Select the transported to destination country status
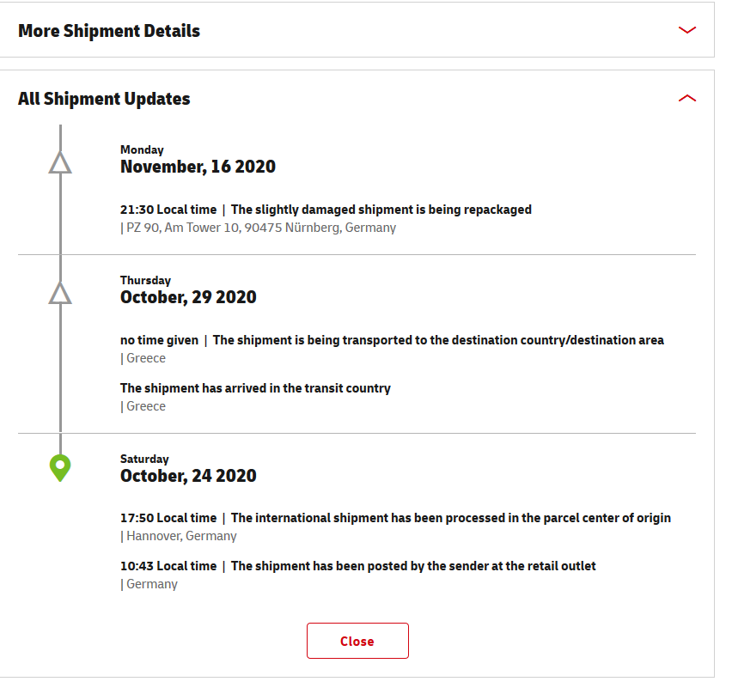Viewport: 732px width, 700px height. pos(438,340)
